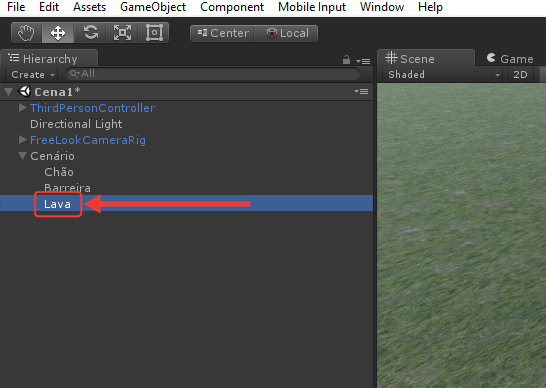Toggle pivot mode Center button
Image resolution: width=546 pixels, height=388 pixels.
click(x=223, y=33)
